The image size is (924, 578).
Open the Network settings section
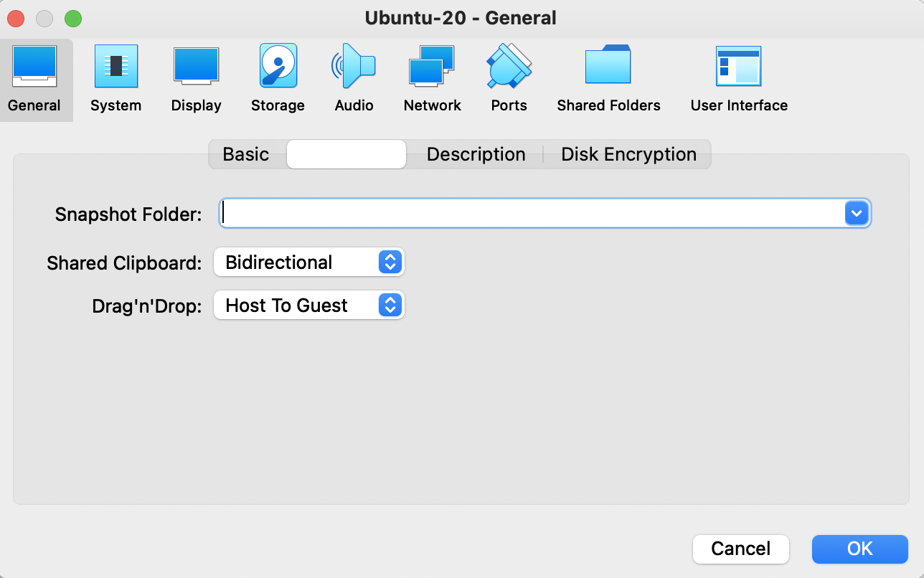(x=432, y=80)
